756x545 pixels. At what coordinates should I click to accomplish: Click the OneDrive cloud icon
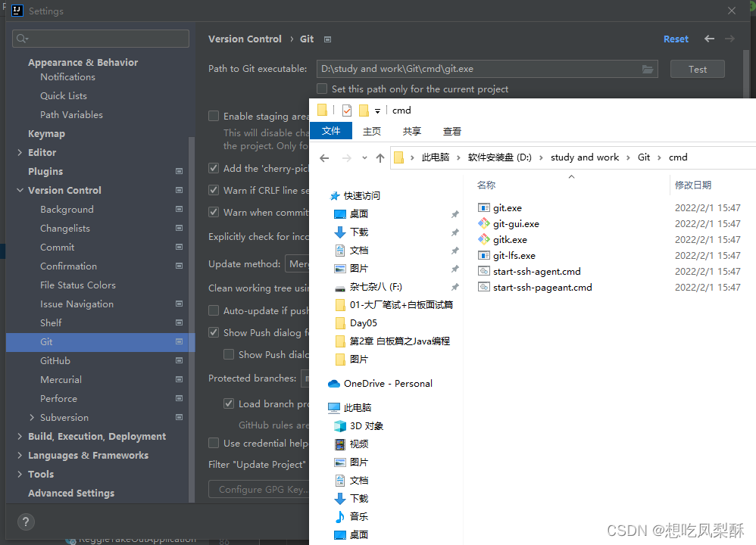[333, 384]
